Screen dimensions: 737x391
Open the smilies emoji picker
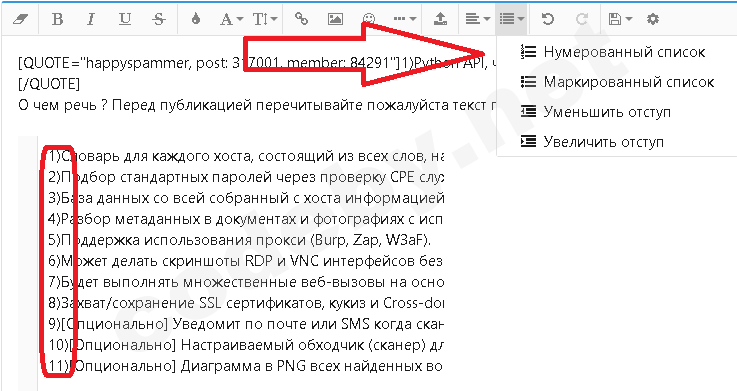coord(369,18)
